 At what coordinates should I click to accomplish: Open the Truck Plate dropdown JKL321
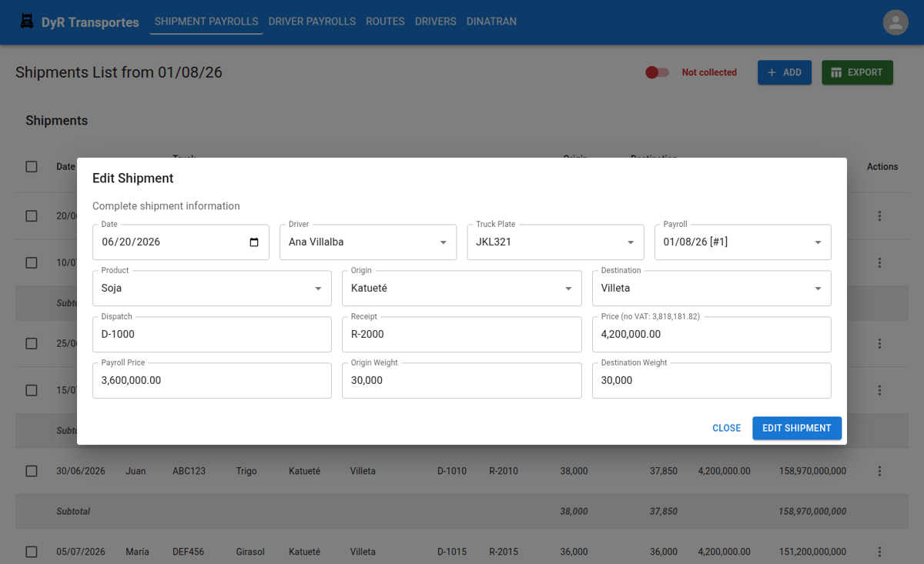coord(556,242)
